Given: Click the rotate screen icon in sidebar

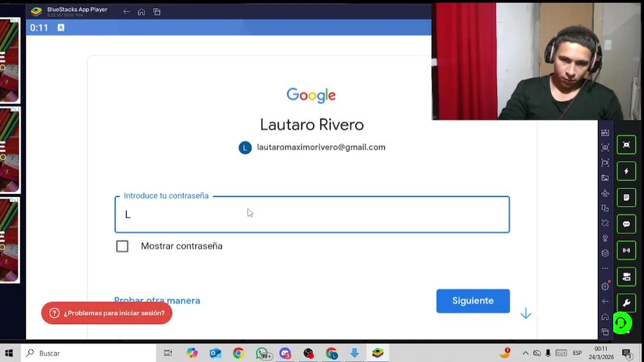Looking at the screenshot, I should [605, 208].
